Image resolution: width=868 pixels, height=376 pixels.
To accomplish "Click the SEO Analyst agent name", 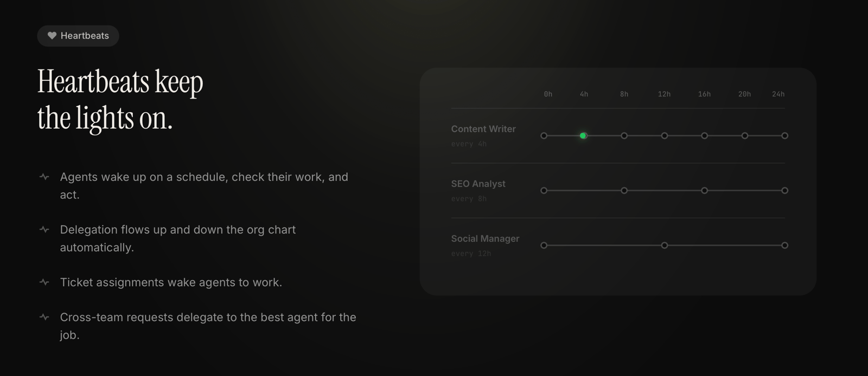I will (478, 184).
